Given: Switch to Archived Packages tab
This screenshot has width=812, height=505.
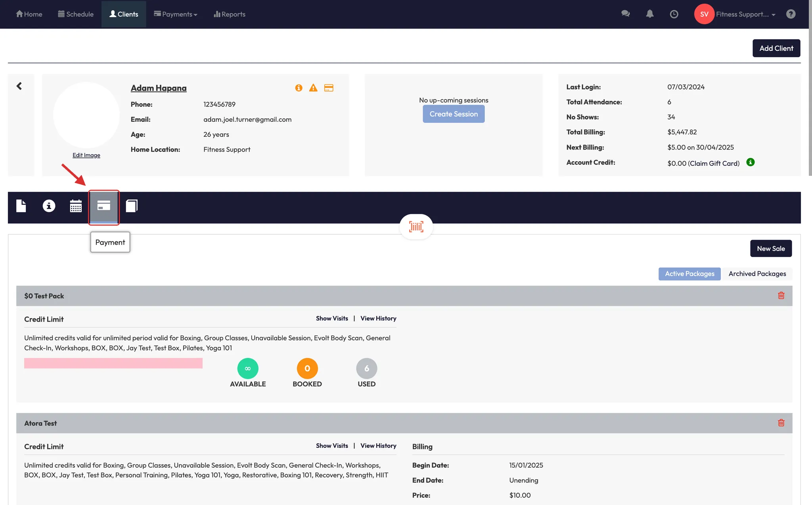Looking at the screenshot, I should pos(757,274).
